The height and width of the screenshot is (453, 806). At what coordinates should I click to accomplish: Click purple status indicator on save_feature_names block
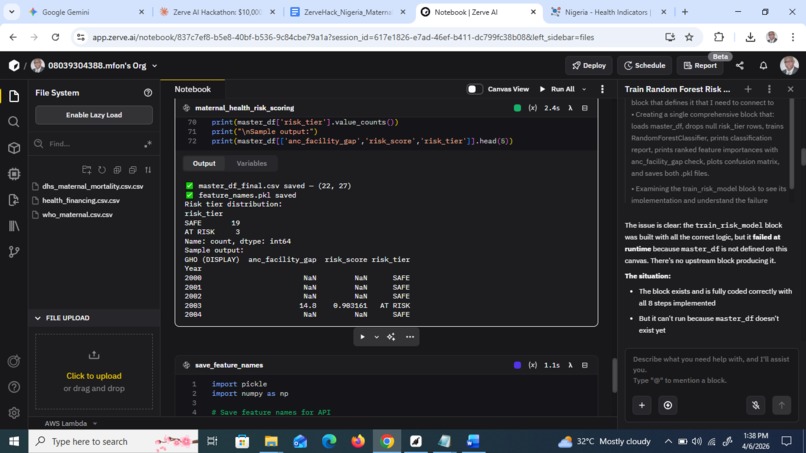pos(517,365)
